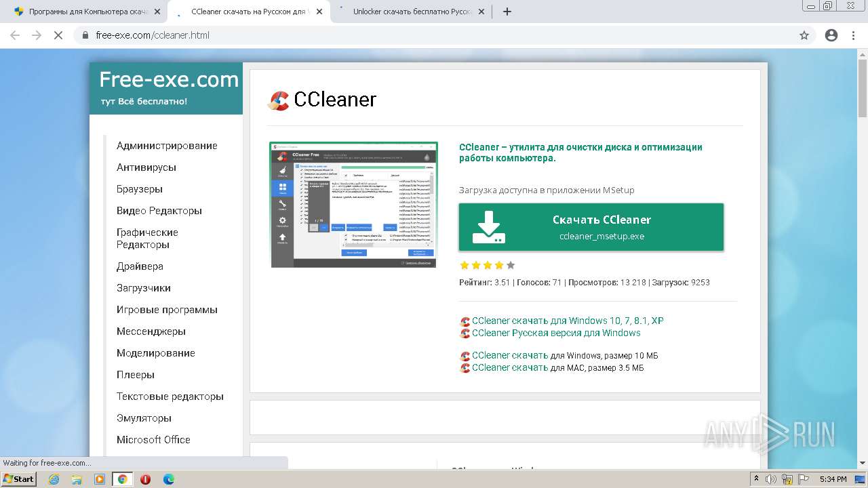The width and height of the screenshot is (868, 488).
Task: Bookmark this page with the star icon
Action: point(804,35)
